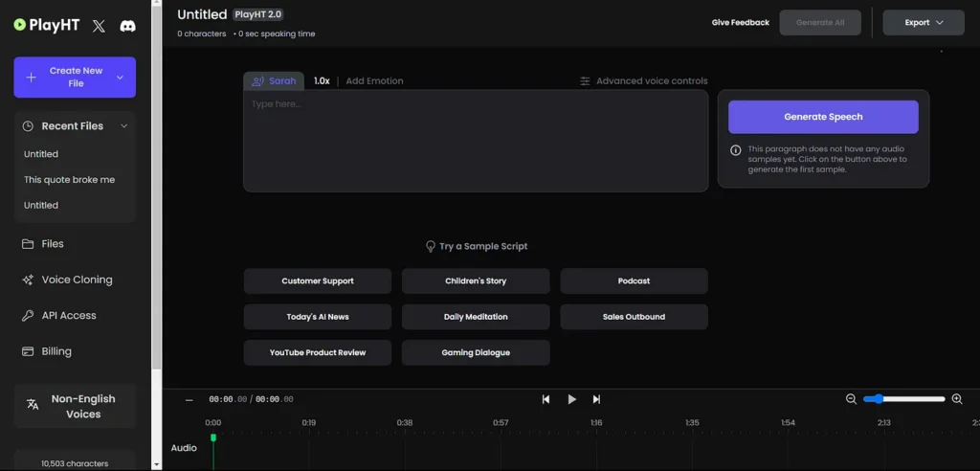
Task: Collapse the Recent Files section
Action: [123, 126]
